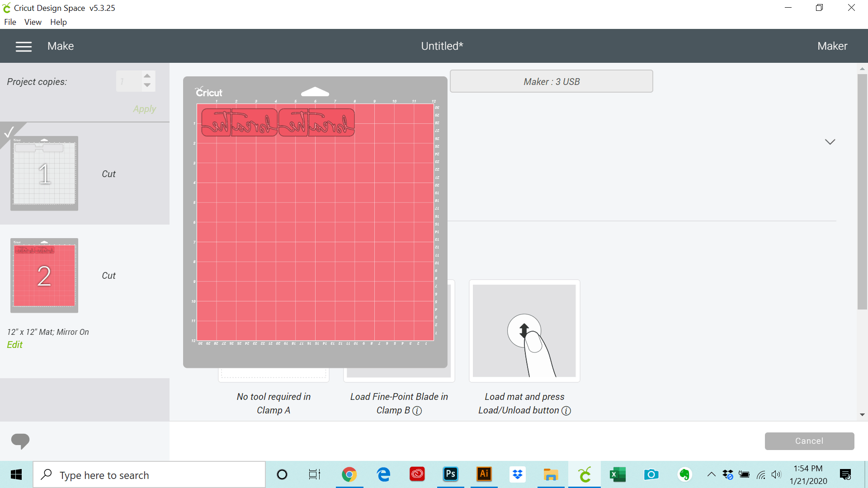
Task: Click the Cut label for mat 1
Action: tap(108, 174)
